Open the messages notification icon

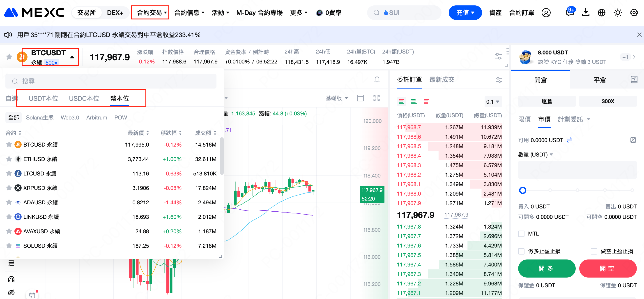click(x=570, y=12)
